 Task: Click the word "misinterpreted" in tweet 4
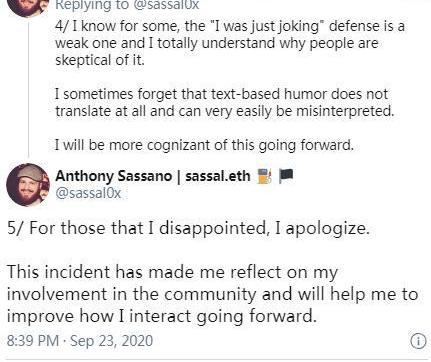click(x=345, y=111)
